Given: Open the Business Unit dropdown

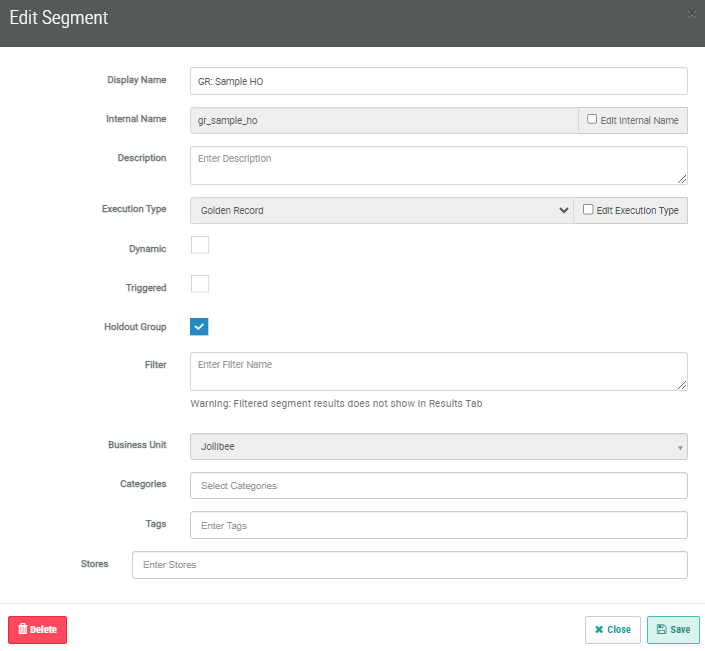Looking at the screenshot, I should (x=438, y=446).
